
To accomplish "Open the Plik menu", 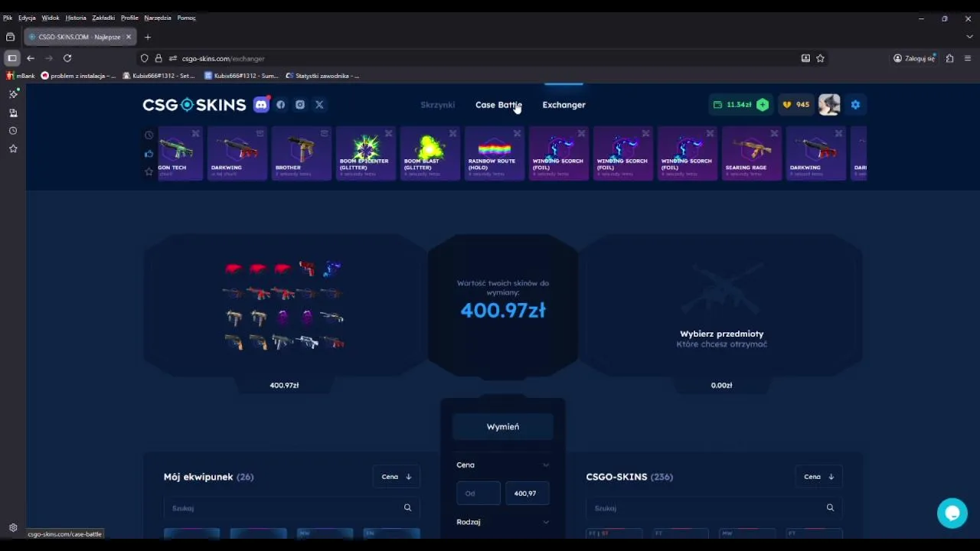I will point(8,18).
